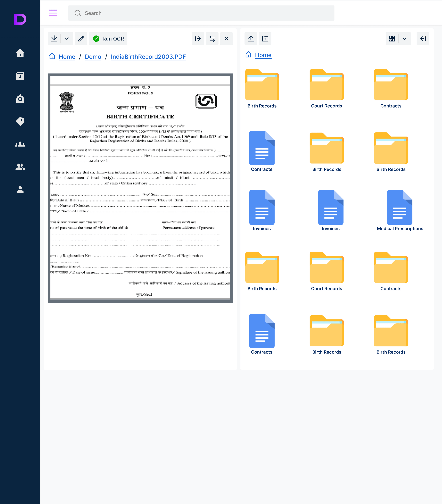
Task: Click the hamburger menu icon
Action: click(53, 13)
